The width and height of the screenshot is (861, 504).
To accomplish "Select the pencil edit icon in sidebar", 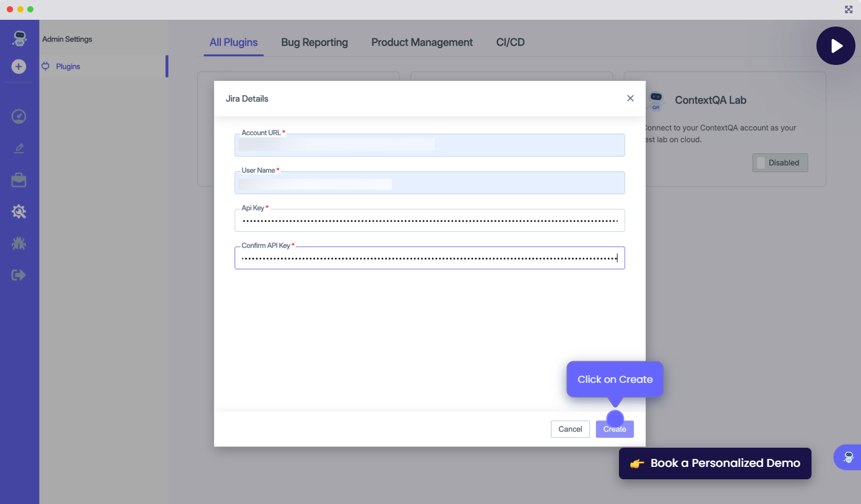I will [x=19, y=148].
